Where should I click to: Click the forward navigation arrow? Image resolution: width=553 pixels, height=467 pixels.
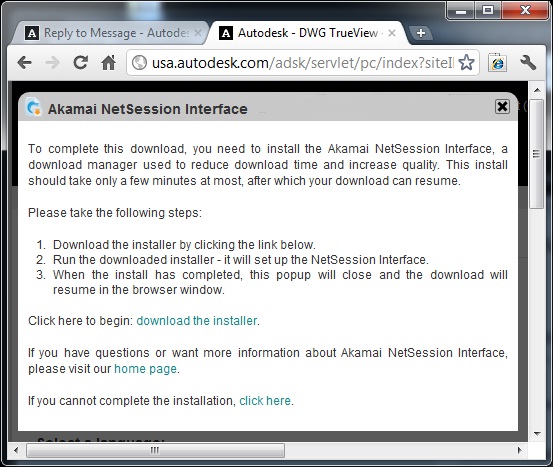coord(53,63)
